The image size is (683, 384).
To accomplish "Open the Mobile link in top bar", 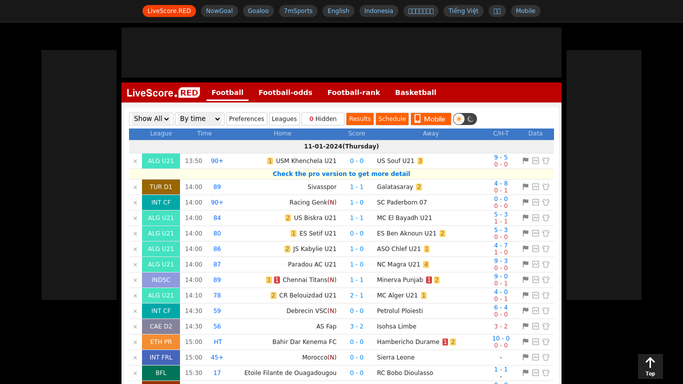I will (x=525, y=11).
